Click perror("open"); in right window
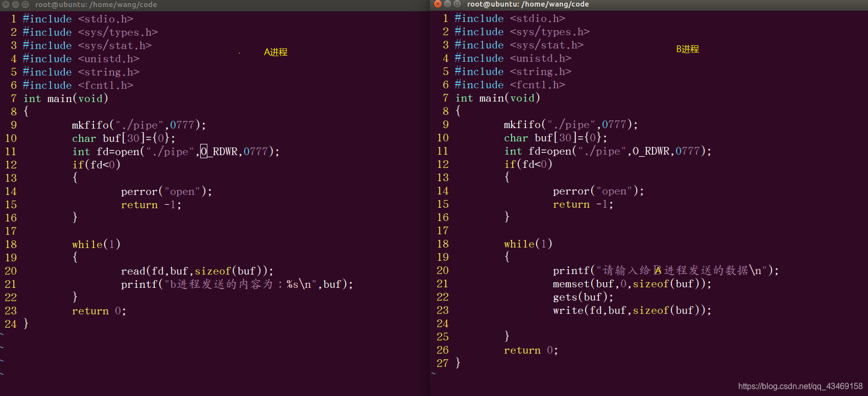Viewport: 868px width, 396px height. click(x=599, y=191)
